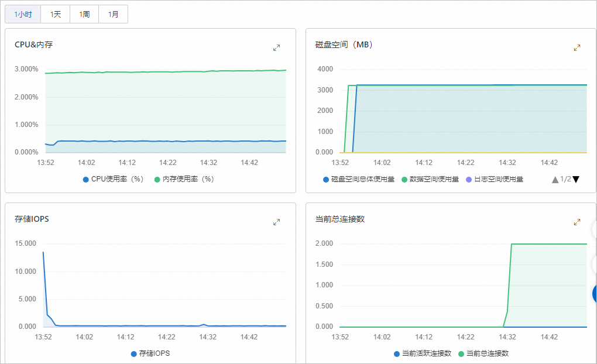Expand the 存储IOPS chart to fullscreen

[277, 222]
